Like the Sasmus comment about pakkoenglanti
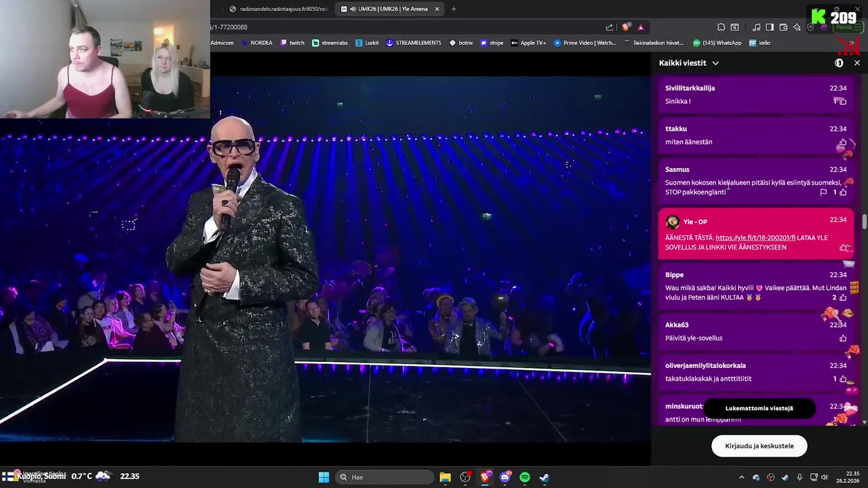 click(x=843, y=192)
